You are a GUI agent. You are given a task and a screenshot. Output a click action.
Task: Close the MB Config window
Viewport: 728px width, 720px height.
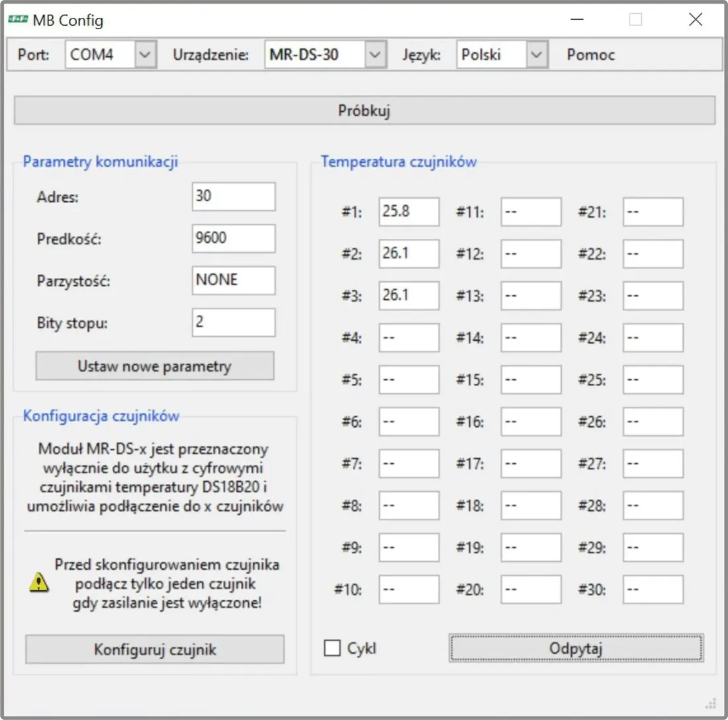pos(696,19)
